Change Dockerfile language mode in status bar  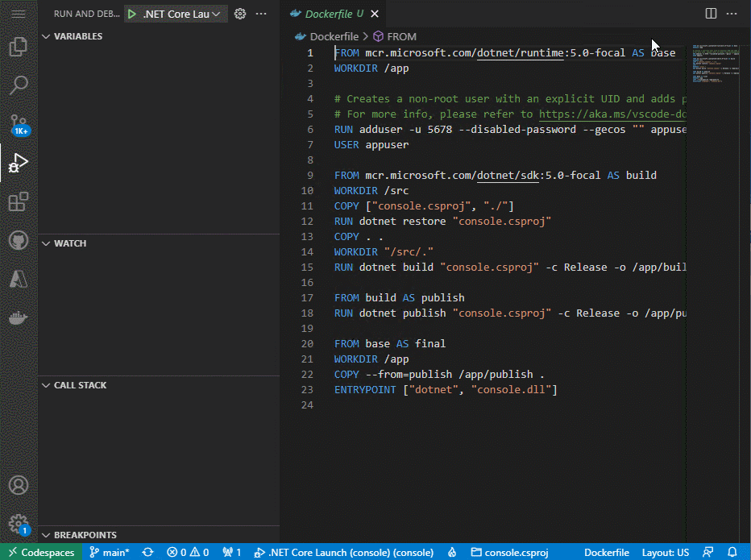click(x=606, y=552)
